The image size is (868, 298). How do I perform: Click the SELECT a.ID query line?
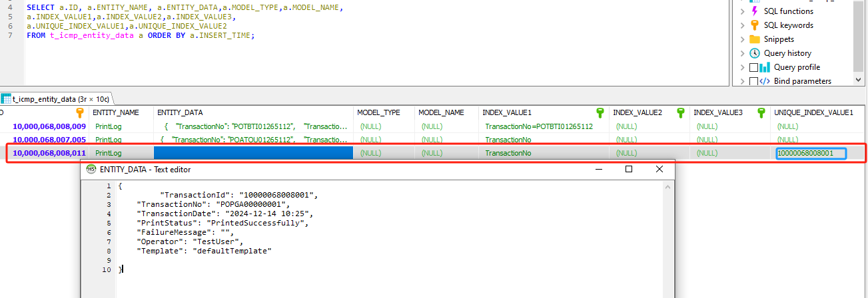coord(184,7)
